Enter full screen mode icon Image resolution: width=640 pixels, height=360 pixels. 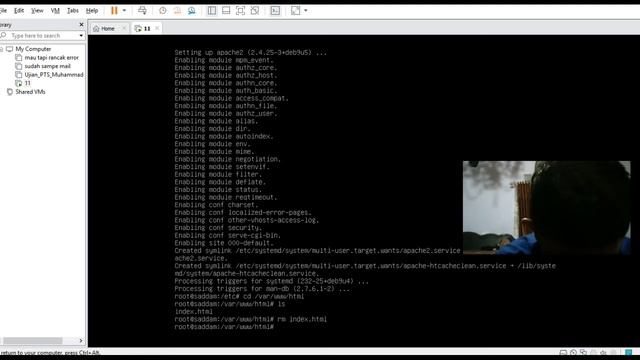(x=240, y=11)
